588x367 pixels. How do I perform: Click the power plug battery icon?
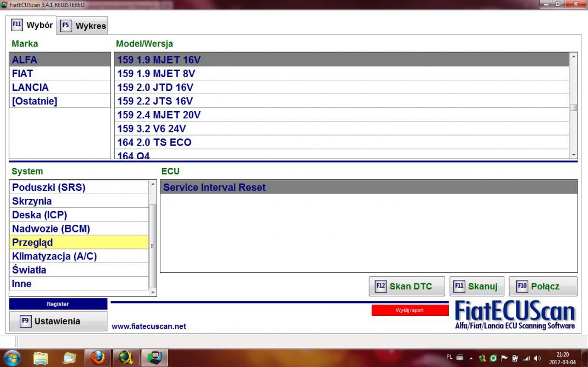[x=515, y=358]
